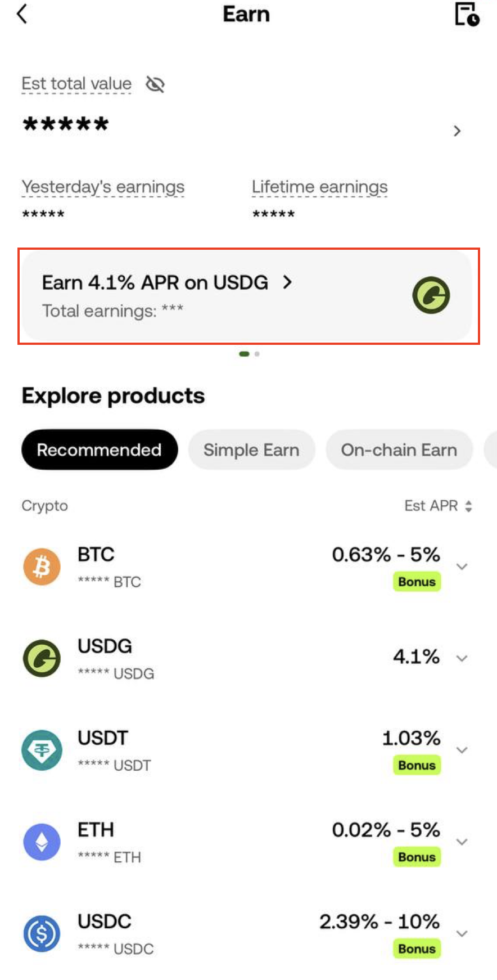Tap the USDG coin icon in list
Viewport: 497px width, 980px height.
tap(42, 658)
